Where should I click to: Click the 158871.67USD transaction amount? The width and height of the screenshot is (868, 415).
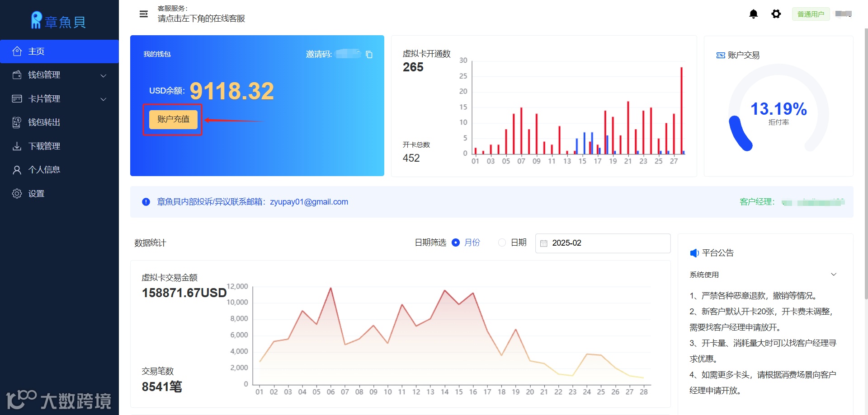tap(184, 293)
